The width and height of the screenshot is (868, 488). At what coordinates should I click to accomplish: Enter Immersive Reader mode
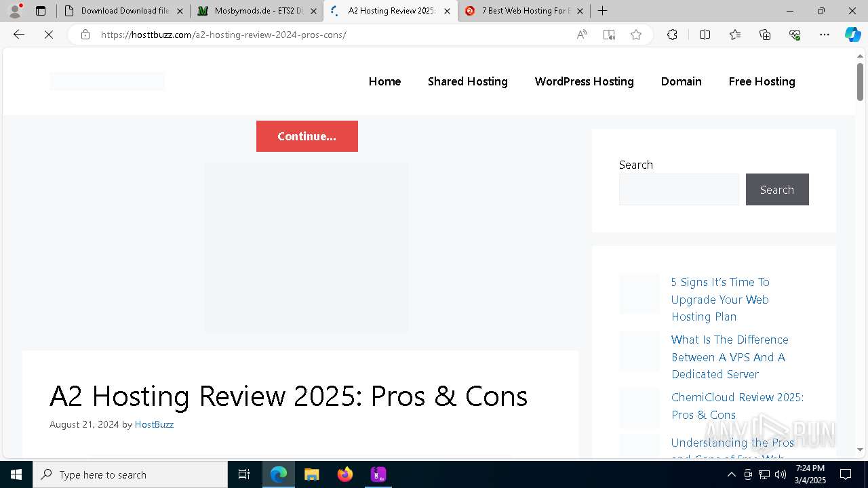[x=609, y=35]
